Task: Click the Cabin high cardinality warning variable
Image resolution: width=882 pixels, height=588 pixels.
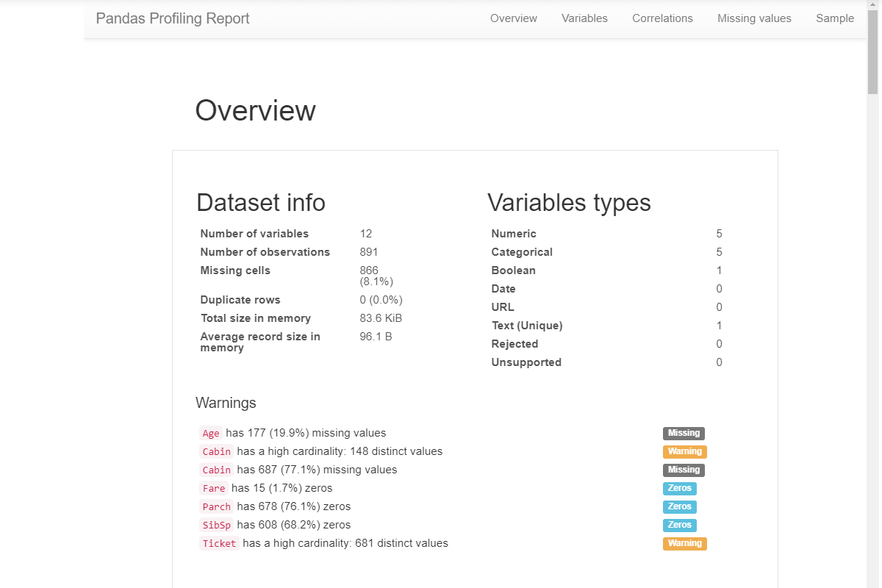Action: (216, 451)
